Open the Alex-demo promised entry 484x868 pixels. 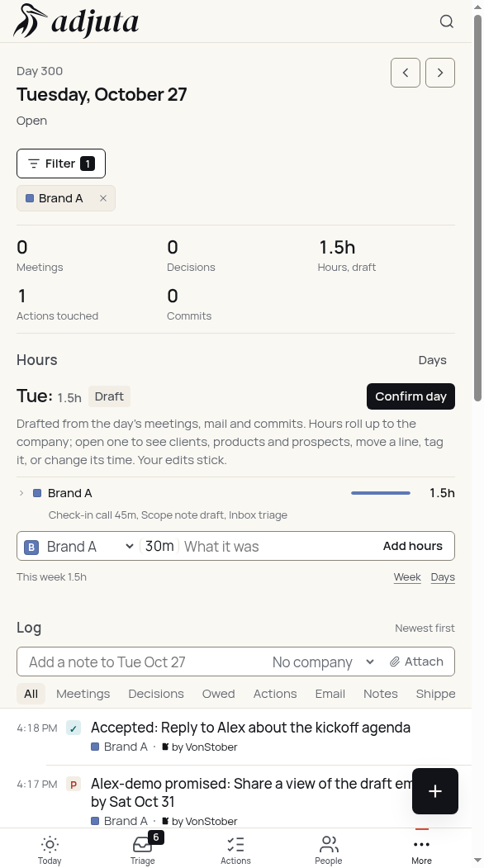[253, 793]
